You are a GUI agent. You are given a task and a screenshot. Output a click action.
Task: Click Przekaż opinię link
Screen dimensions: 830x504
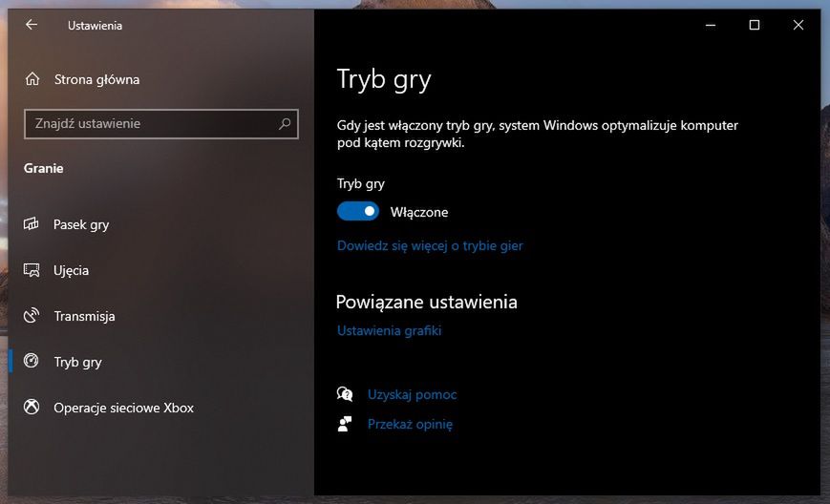point(410,424)
